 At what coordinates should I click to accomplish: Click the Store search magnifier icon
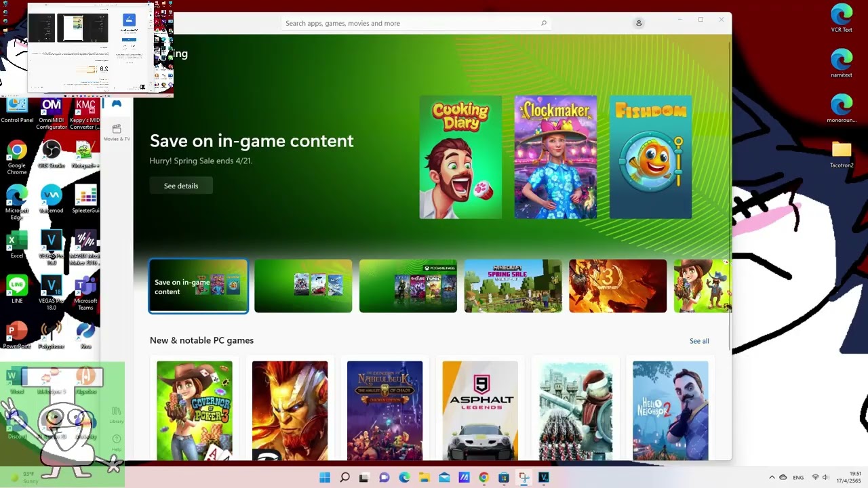[x=544, y=23]
